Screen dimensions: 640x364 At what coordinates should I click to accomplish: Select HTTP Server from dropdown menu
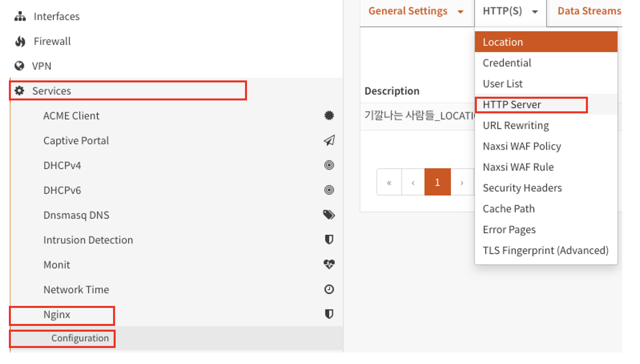click(512, 105)
